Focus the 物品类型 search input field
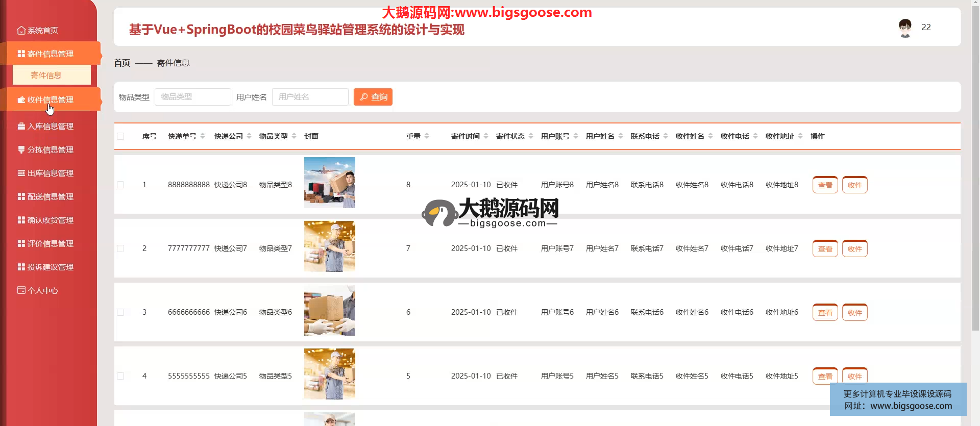This screenshot has height=426, width=980. click(x=192, y=97)
